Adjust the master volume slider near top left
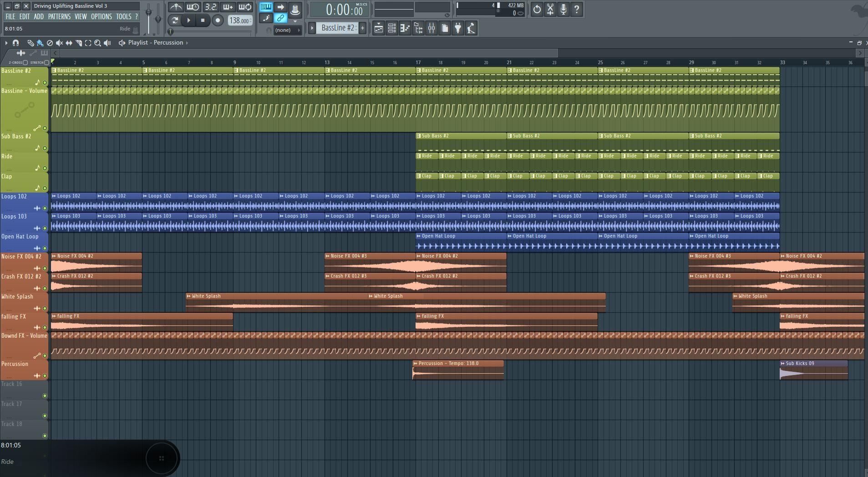The image size is (868, 477). point(149,11)
